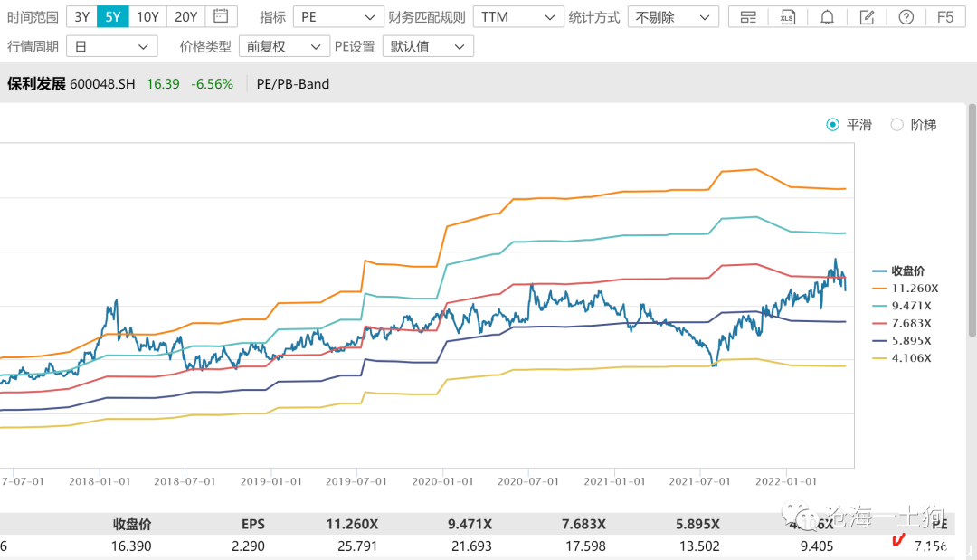Click the table value 25.791
The width and height of the screenshot is (977, 560).
(357, 546)
